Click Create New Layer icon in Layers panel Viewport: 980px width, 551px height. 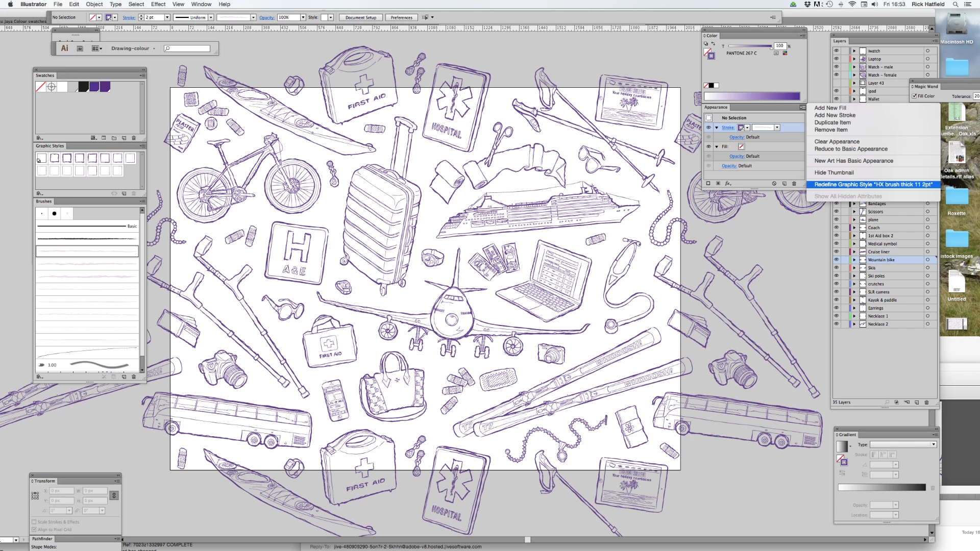click(x=917, y=402)
